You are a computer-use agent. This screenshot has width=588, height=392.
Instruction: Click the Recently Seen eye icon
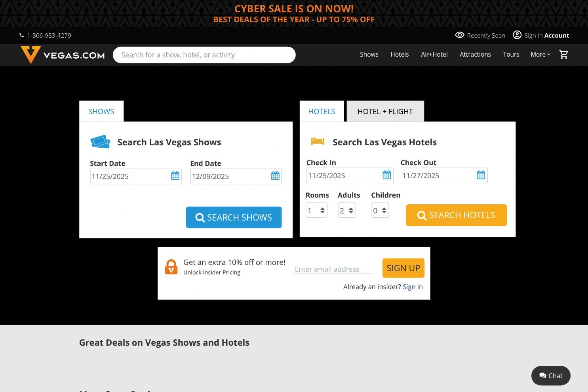459,35
